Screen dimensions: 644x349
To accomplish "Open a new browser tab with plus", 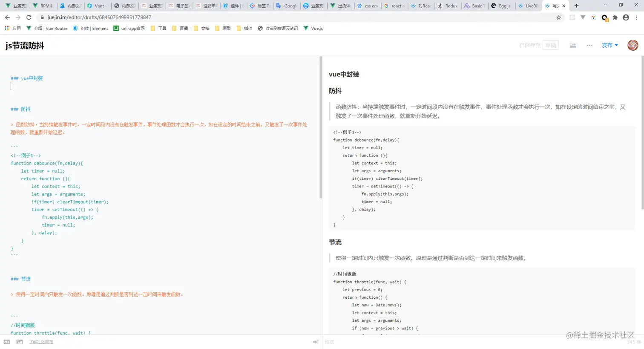I will point(576,6).
